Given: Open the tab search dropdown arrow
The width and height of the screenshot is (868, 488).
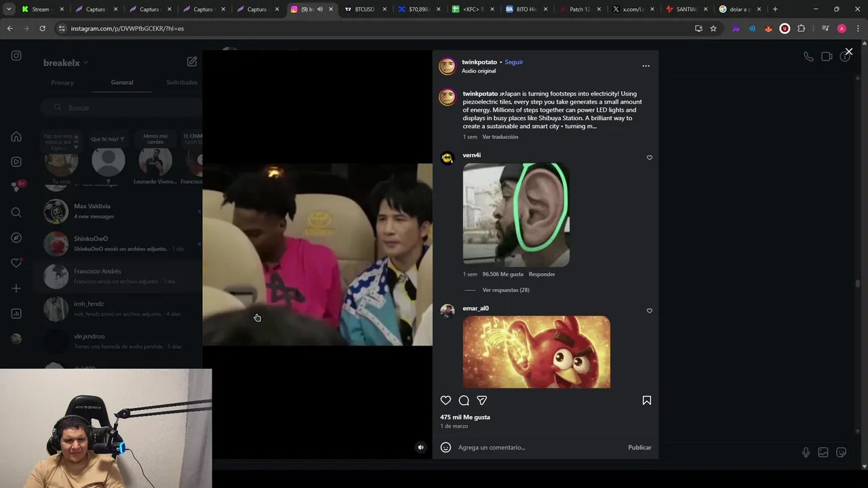Looking at the screenshot, I should [9, 9].
